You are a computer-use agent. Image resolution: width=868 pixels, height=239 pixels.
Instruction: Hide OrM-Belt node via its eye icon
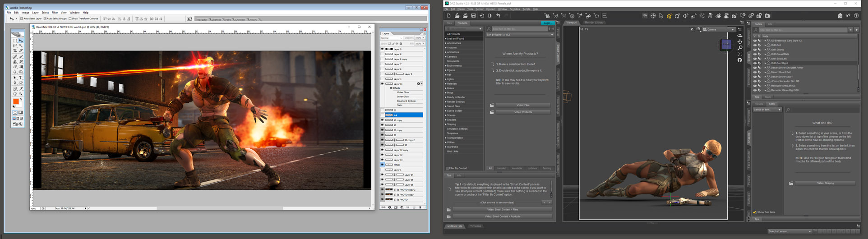tap(755, 45)
